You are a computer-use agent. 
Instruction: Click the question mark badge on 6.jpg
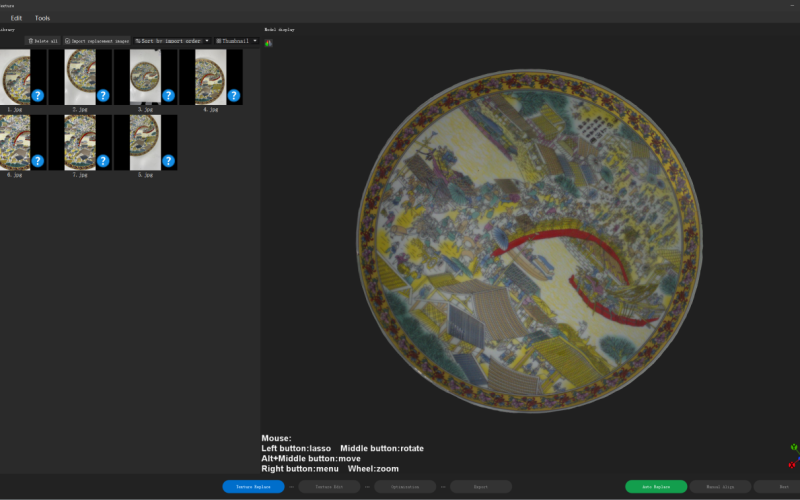coord(37,161)
